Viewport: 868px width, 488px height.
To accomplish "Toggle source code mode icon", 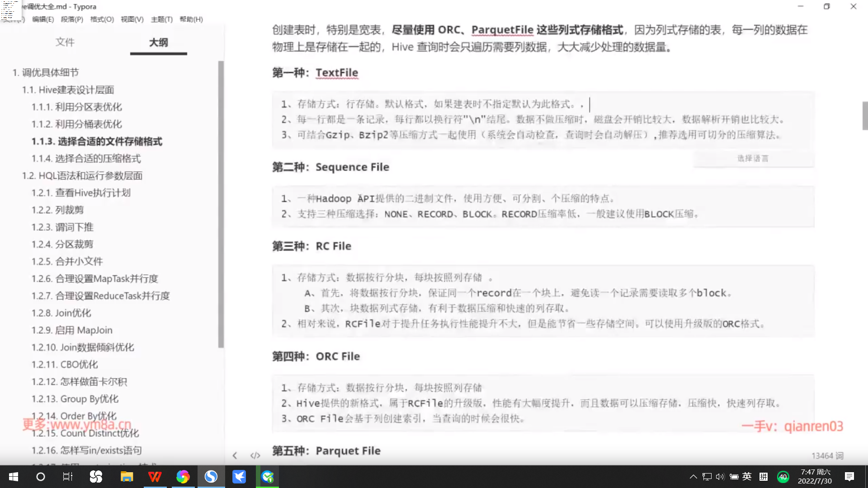I will pyautogui.click(x=255, y=455).
